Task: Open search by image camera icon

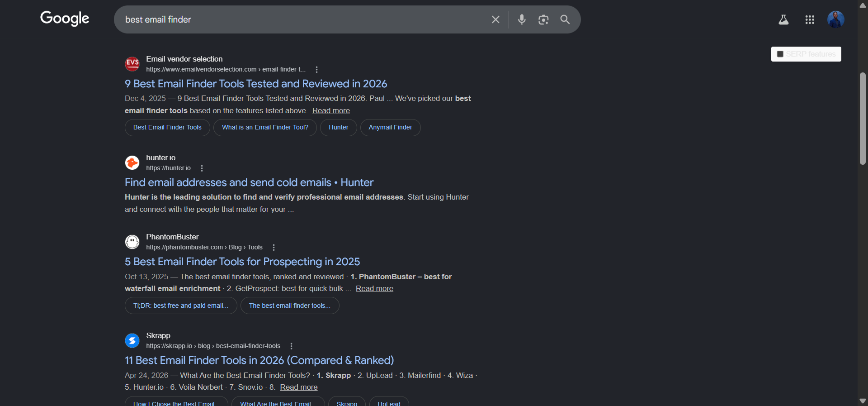Action: pyautogui.click(x=543, y=19)
